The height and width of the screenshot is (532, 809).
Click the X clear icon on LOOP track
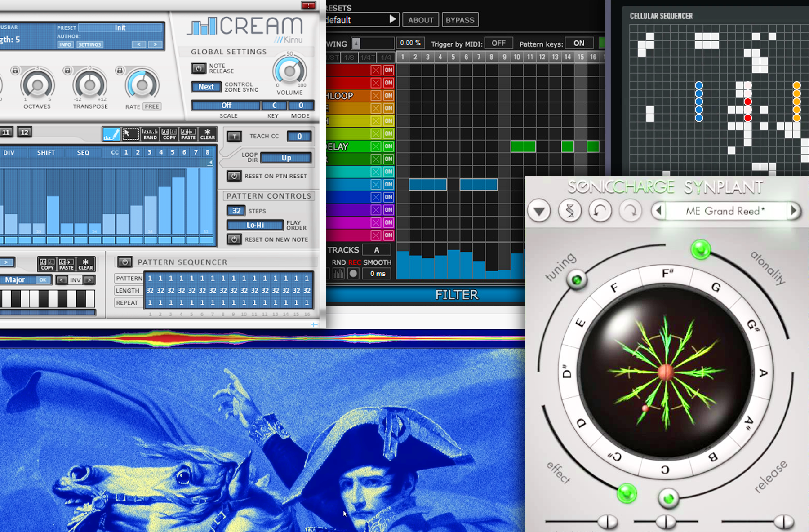coord(376,95)
